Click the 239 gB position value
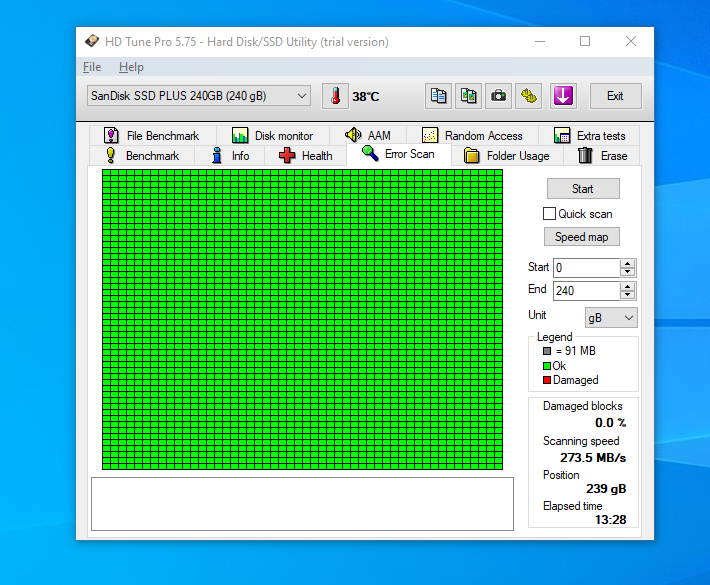Image resolution: width=710 pixels, height=585 pixels. [x=606, y=489]
